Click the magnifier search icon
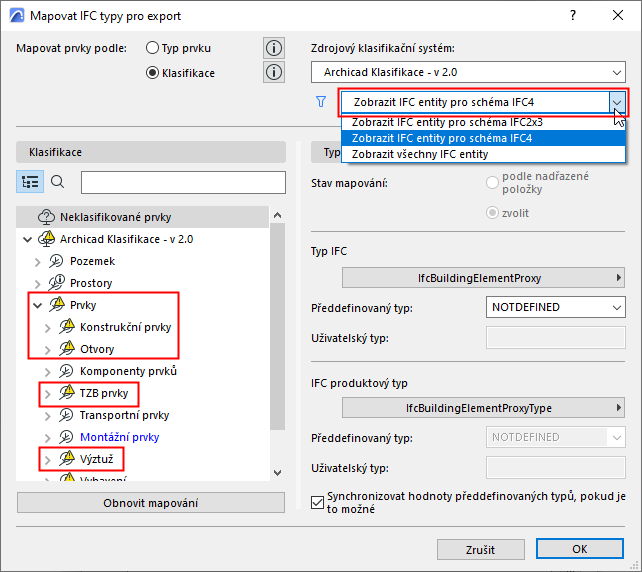 [x=57, y=181]
